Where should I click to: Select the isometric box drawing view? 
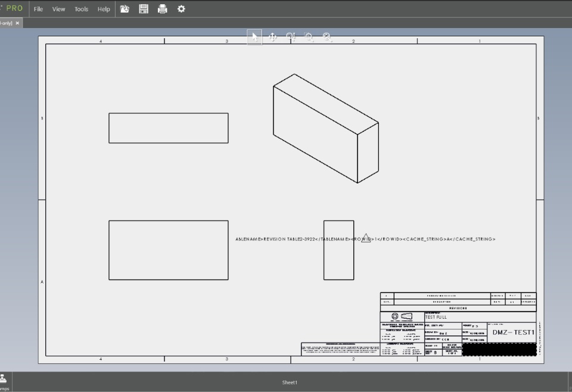click(326, 128)
